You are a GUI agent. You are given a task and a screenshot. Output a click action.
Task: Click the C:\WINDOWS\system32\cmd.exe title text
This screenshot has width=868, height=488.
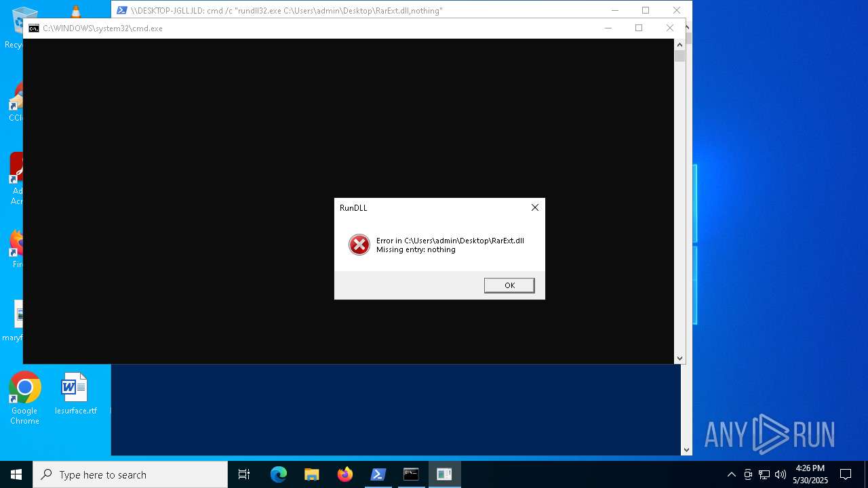(102, 28)
